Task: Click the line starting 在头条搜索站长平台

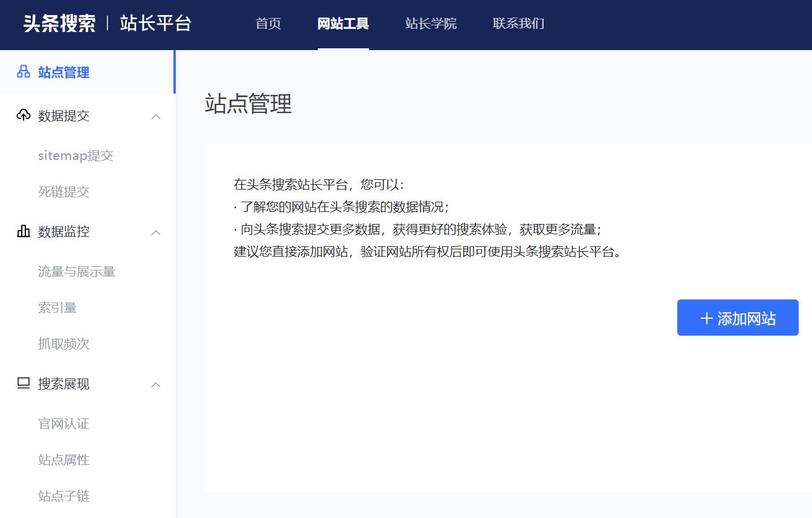Action: [319, 185]
